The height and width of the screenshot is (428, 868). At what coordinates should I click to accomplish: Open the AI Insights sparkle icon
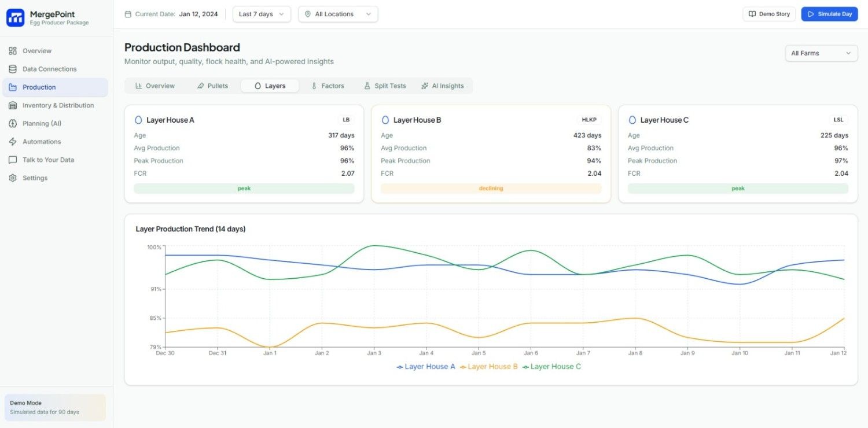pyautogui.click(x=424, y=85)
